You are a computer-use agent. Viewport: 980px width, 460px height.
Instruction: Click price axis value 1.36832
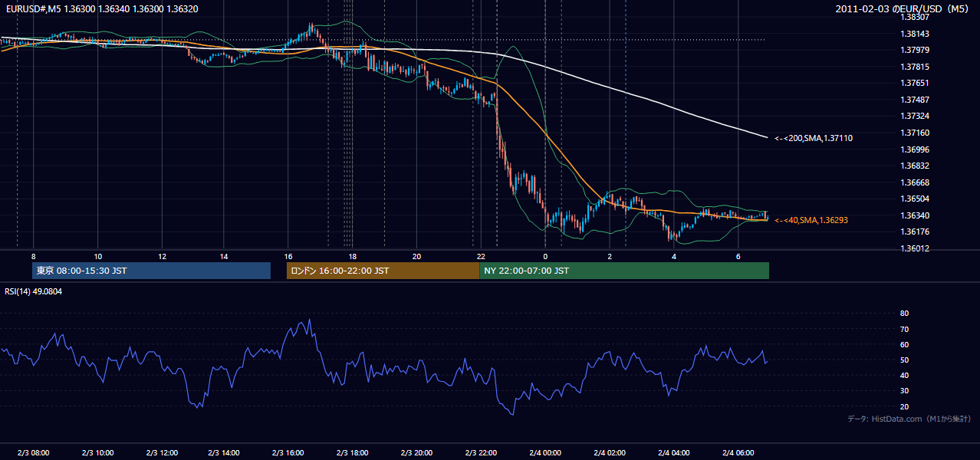point(915,166)
